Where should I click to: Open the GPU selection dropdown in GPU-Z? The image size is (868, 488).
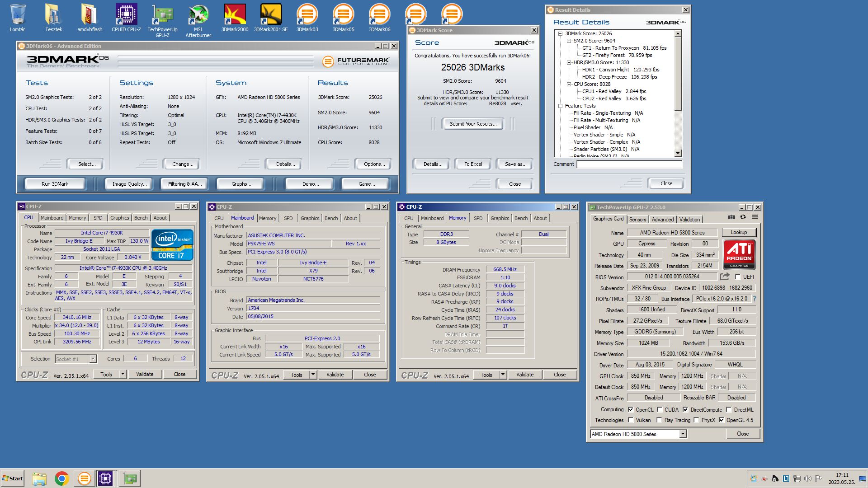(x=683, y=434)
